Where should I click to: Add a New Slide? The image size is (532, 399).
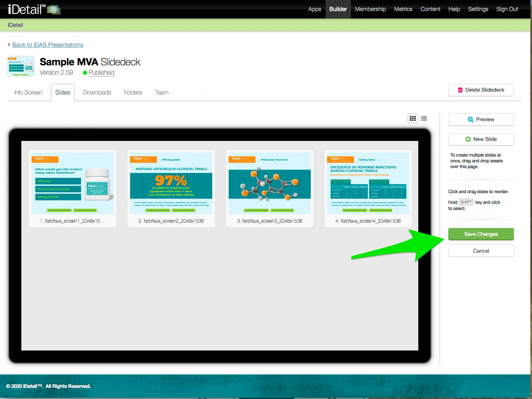(x=481, y=139)
